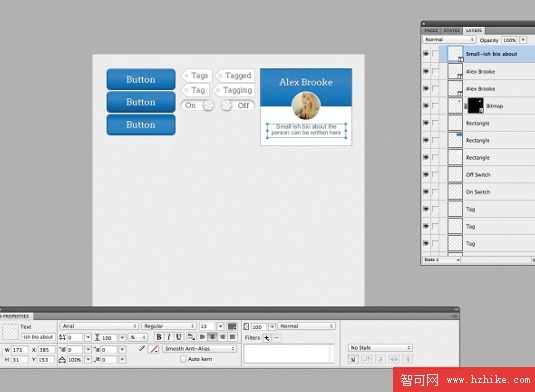This screenshot has height=392, width=535.
Task: Hide the Bitmap layer via eye icon
Action: pos(426,106)
